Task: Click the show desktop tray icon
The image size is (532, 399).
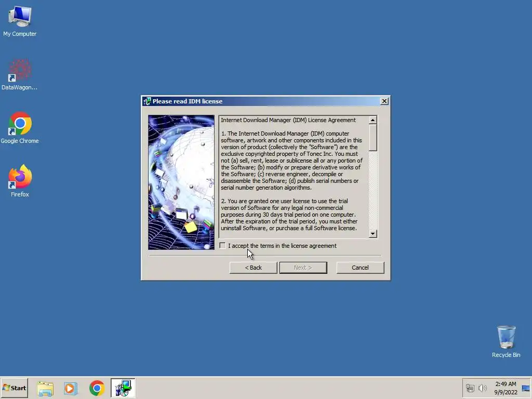Action: pyautogui.click(x=526, y=388)
